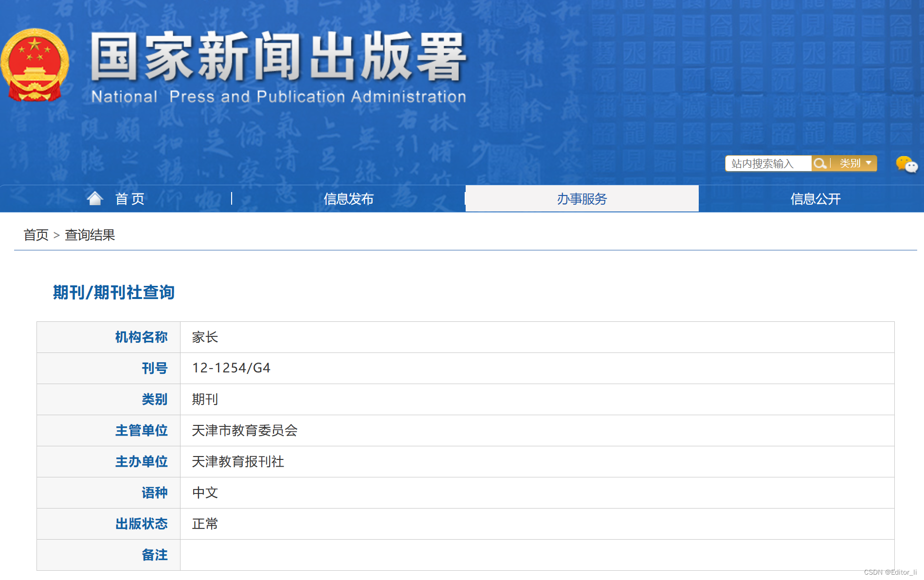Click the value 正常
The image size is (924, 580).
(x=205, y=524)
